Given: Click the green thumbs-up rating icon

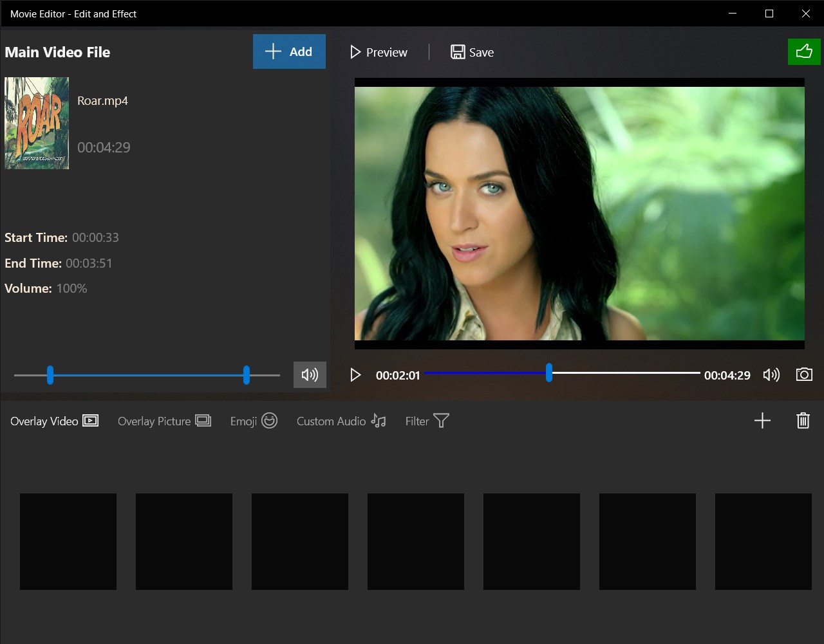Looking at the screenshot, I should [x=804, y=51].
